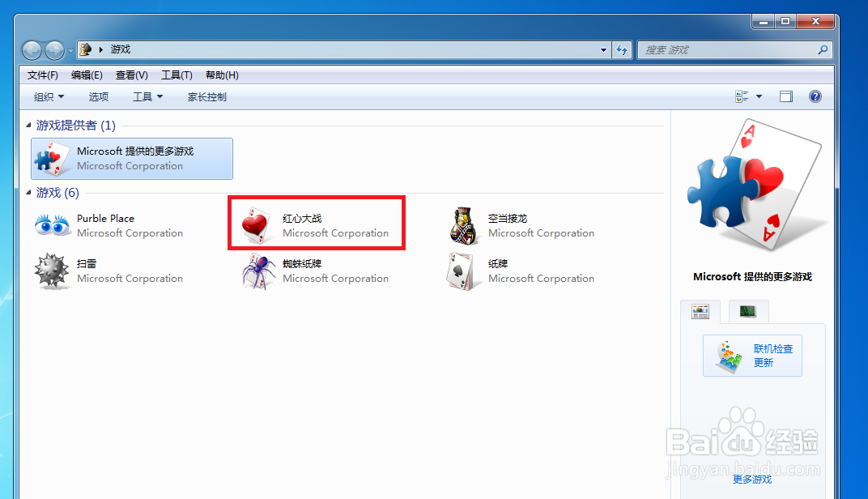Open help with the question mark icon
The image size is (868, 499).
[815, 96]
